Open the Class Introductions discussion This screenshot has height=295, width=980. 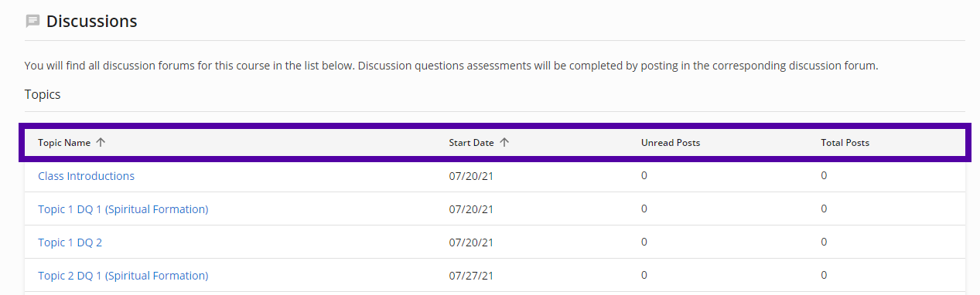point(86,176)
